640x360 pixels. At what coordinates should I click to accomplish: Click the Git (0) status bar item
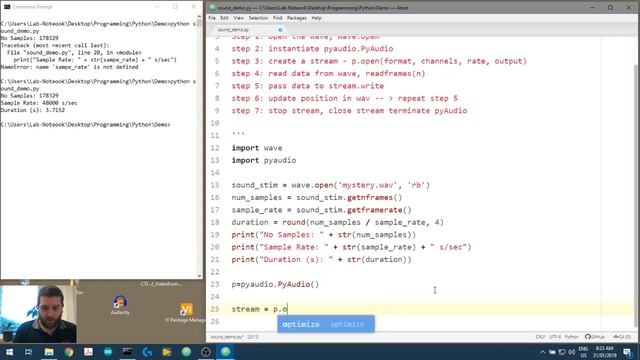point(622,337)
